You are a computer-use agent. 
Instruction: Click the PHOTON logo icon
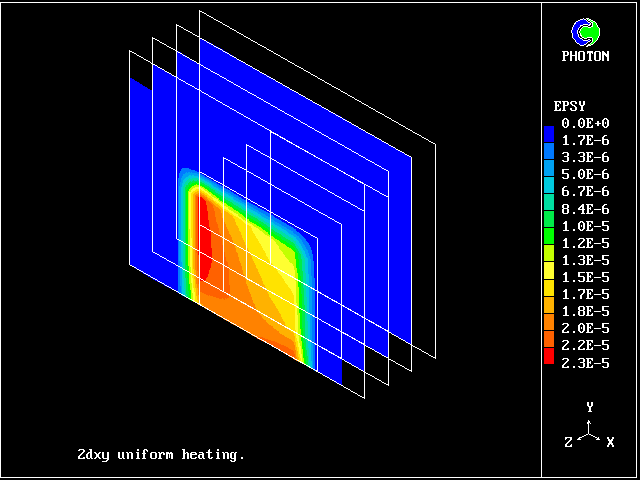[585, 32]
